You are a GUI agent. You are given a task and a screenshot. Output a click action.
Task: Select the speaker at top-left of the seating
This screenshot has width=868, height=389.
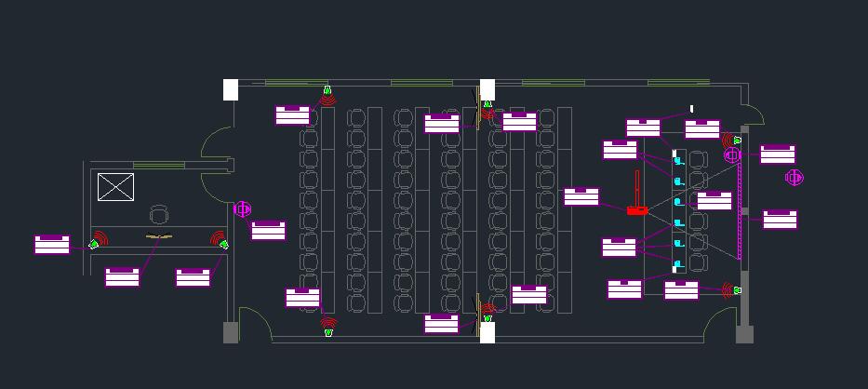pos(327,98)
